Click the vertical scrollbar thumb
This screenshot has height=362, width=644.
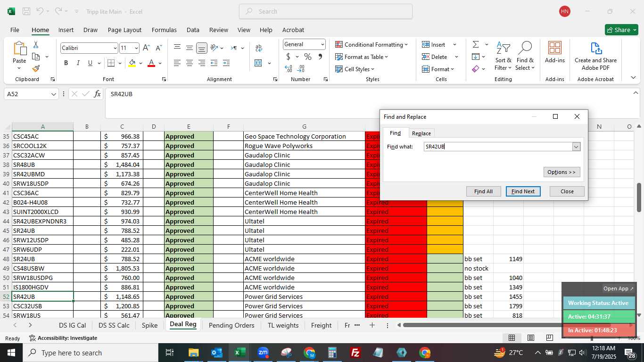(x=639, y=197)
